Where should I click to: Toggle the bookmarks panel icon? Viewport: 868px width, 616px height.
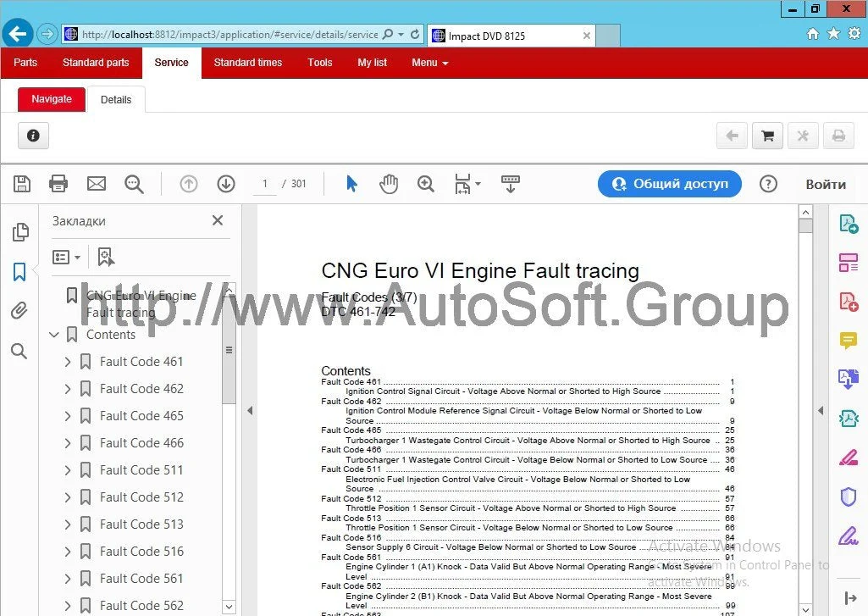(19, 272)
